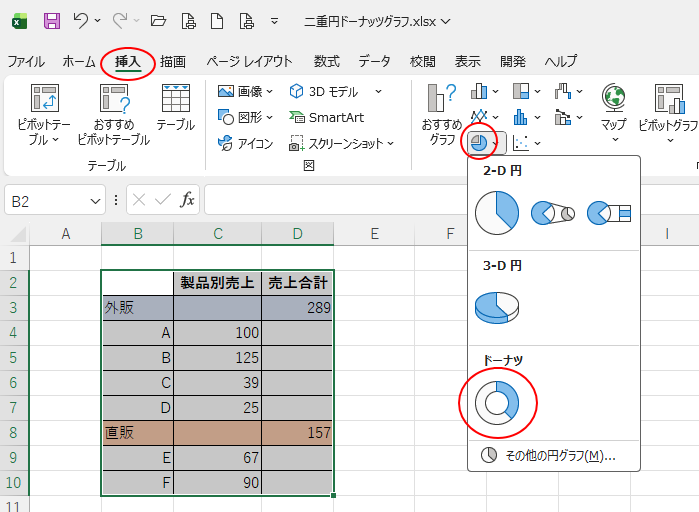Image resolution: width=699 pixels, height=512 pixels.
Task: Insert SmartArt graphic
Action: [327, 117]
